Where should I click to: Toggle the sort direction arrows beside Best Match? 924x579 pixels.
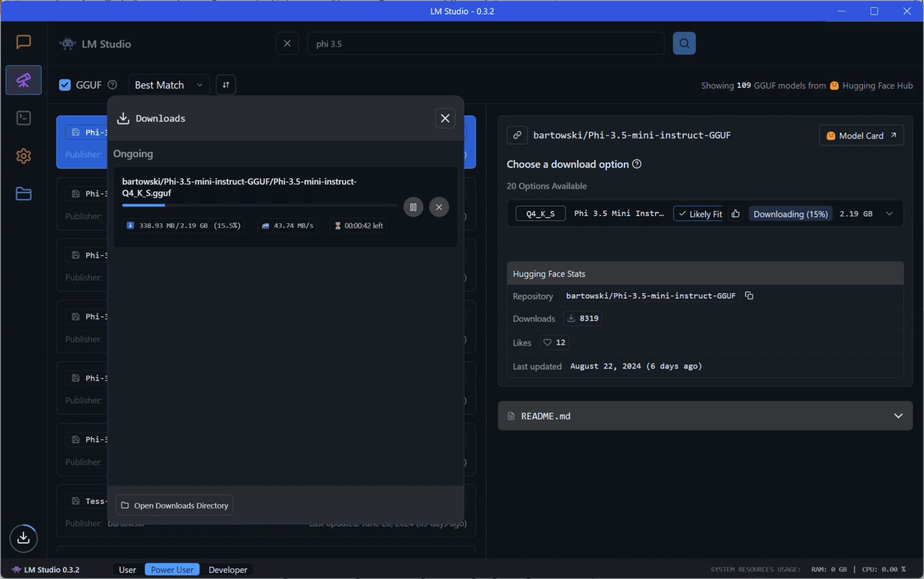coord(226,84)
